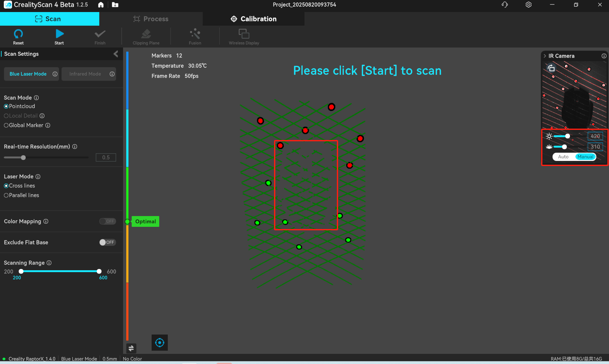The image size is (609, 364).
Task: Switch IR camera exposure to Auto
Action: [x=563, y=157]
